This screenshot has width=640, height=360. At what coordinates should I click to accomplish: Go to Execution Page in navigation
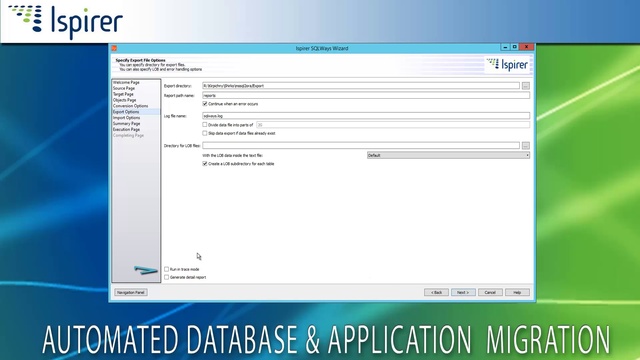pos(127,129)
